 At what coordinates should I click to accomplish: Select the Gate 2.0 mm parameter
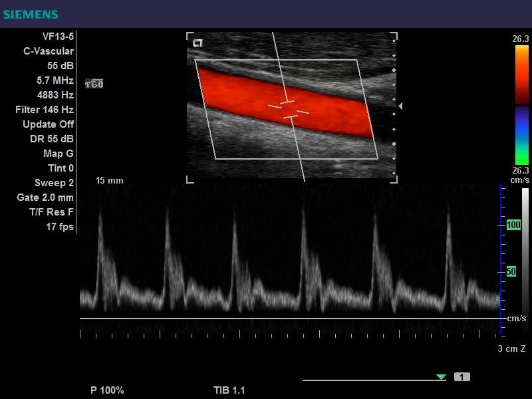point(45,198)
